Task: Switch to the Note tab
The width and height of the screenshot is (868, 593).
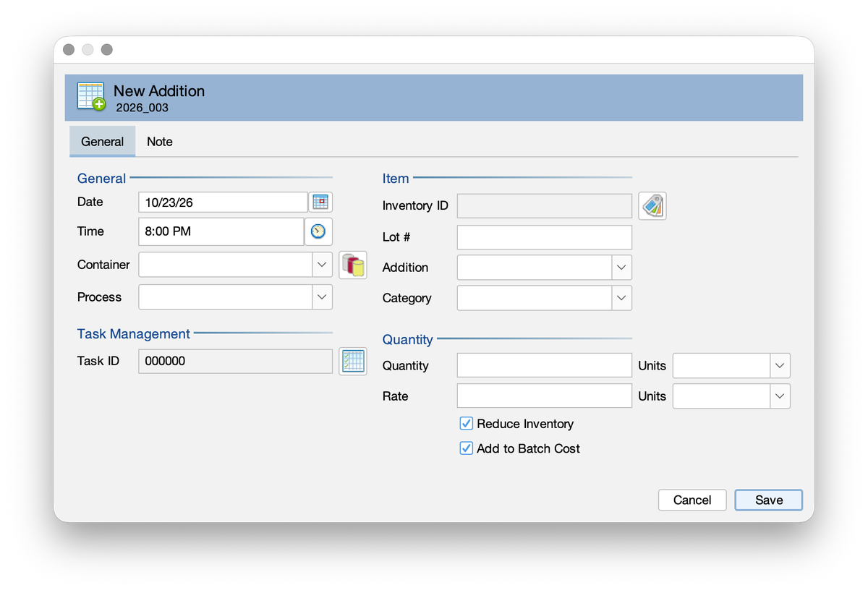Action: click(x=160, y=142)
